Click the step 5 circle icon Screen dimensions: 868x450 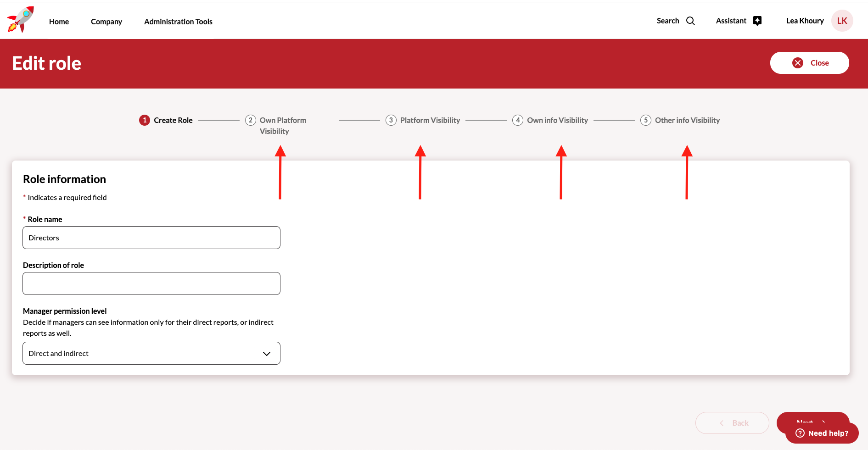[645, 120]
